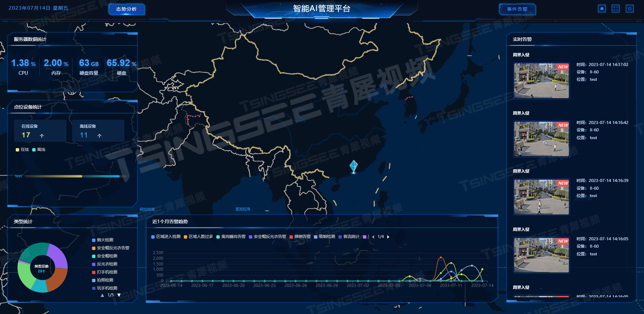Toggle 安全帽检测 in type statistics legend
This screenshot has height=314, width=644.
pyautogui.click(x=105, y=256)
